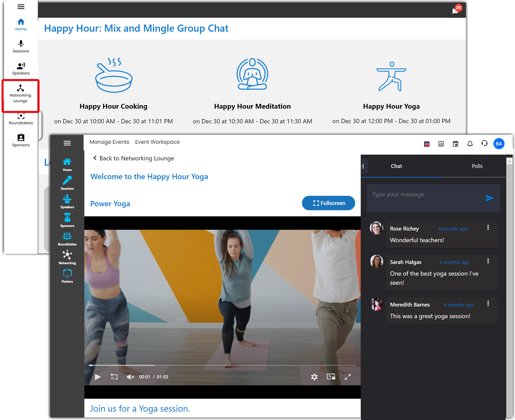Image resolution: width=515 pixels, height=420 pixels.
Task: Click the notification bell icon
Action: pyautogui.click(x=470, y=144)
